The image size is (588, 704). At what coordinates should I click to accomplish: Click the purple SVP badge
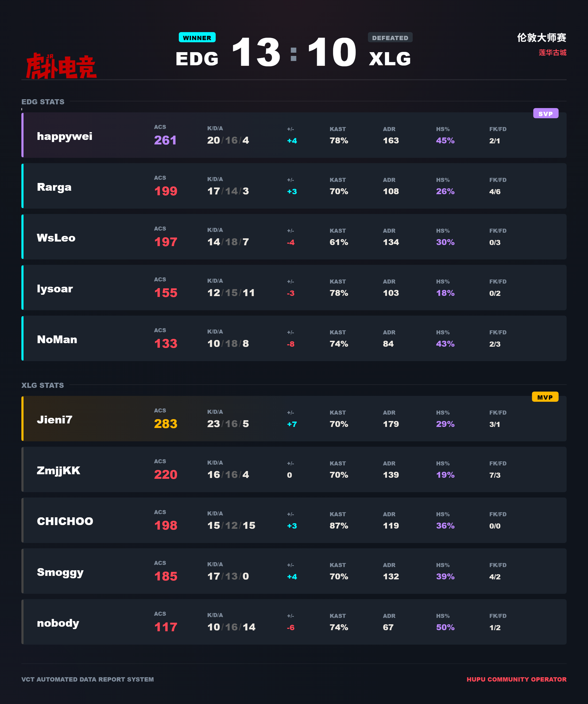pyautogui.click(x=546, y=113)
